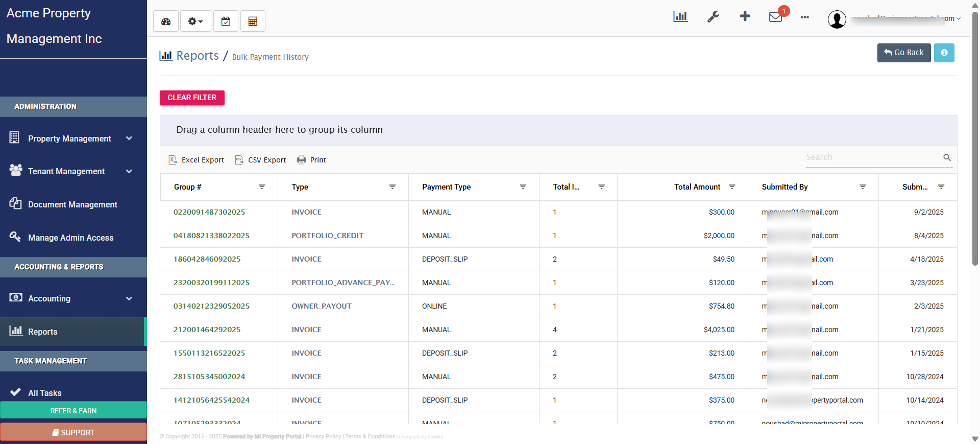Open filter for Payment Type column

[523, 187]
